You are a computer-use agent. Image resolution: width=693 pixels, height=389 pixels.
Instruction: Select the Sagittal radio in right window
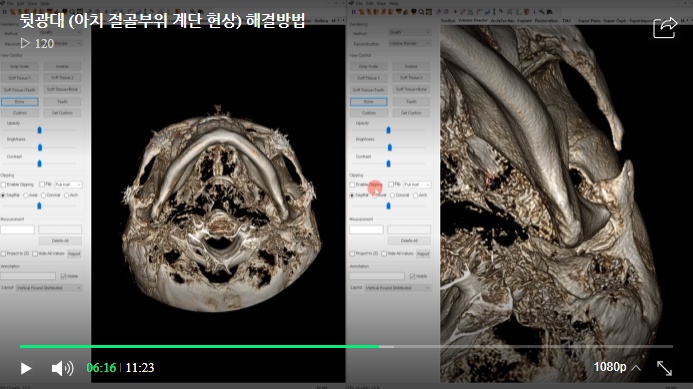(x=352, y=195)
